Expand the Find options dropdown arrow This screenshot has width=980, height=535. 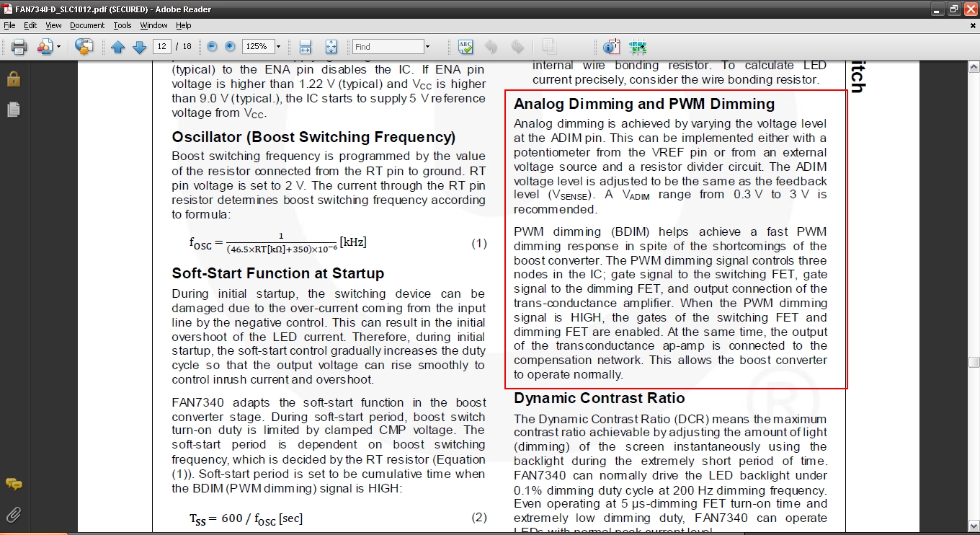click(x=427, y=47)
